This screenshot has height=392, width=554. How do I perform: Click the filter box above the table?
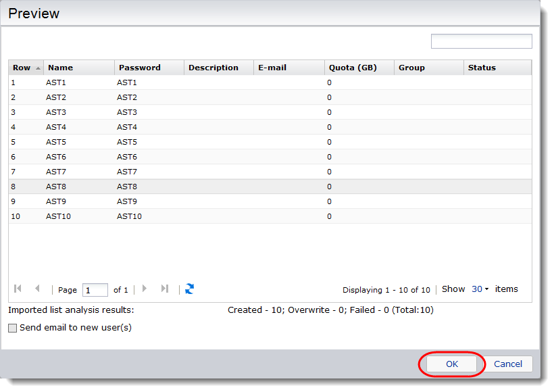[x=481, y=41]
